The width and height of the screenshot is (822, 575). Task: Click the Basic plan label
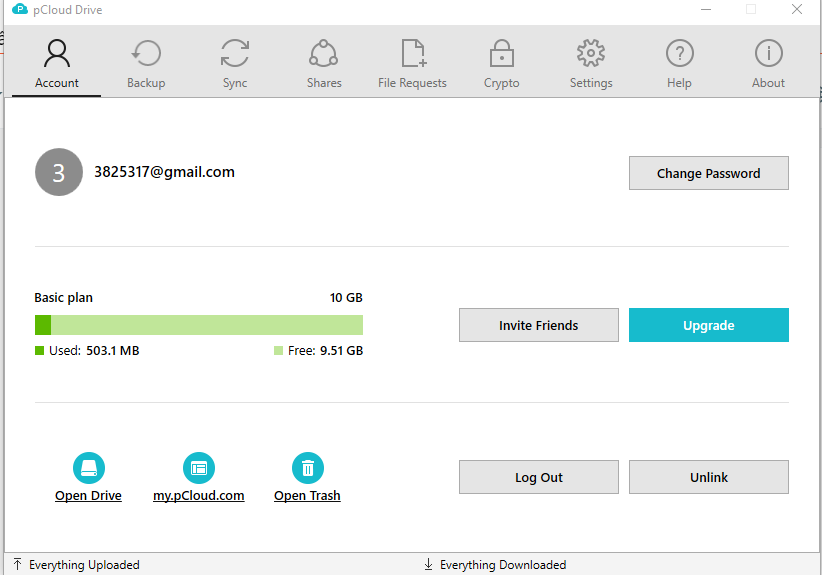(x=63, y=298)
